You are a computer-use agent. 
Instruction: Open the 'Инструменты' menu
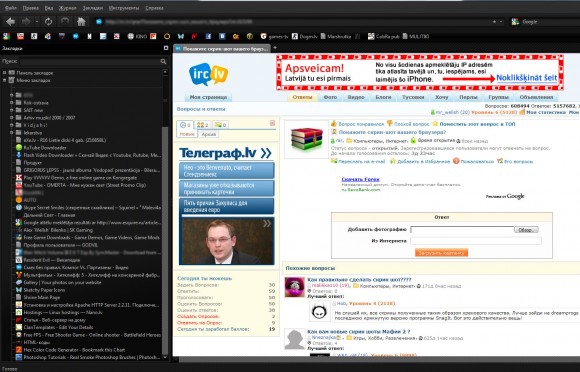[x=124, y=8]
